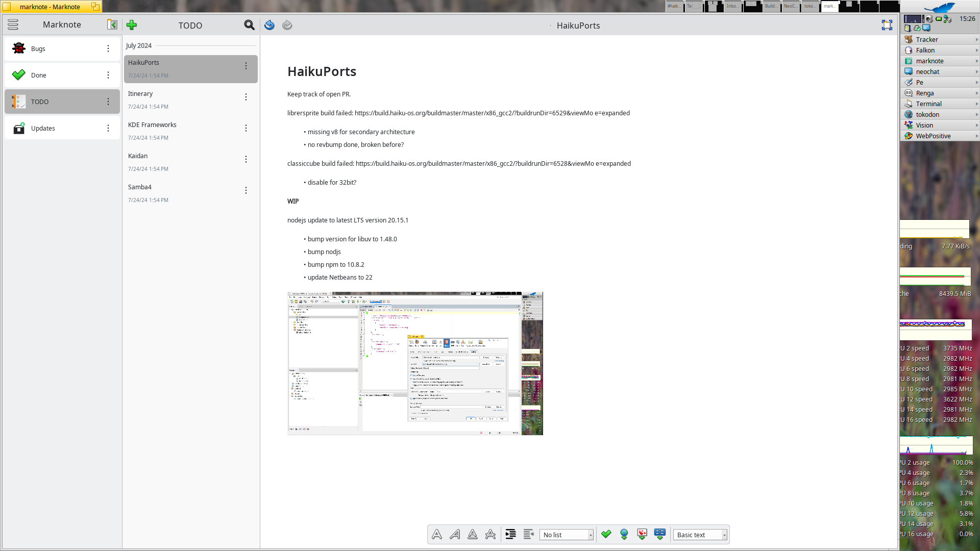Open the note search
Screen dimensions: 980x551
coord(249,25)
